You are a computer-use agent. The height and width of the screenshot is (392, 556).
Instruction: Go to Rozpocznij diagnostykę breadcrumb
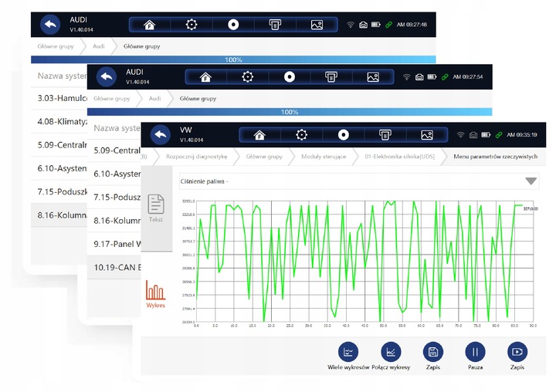point(196,157)
